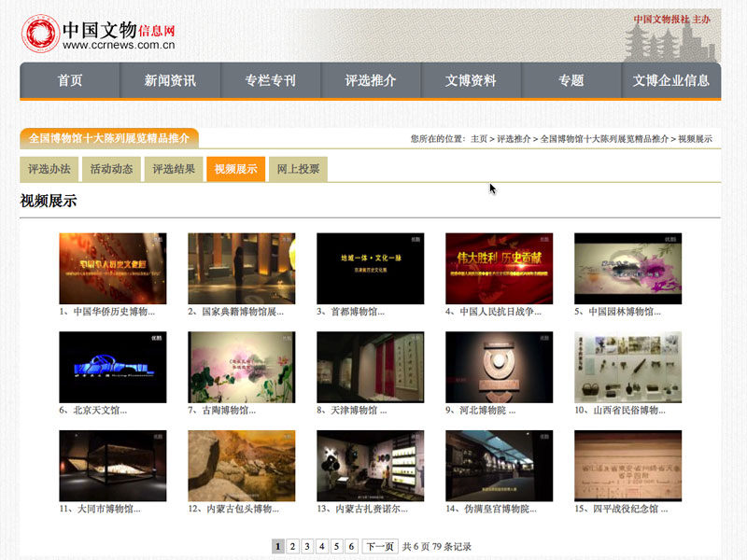Click caption link 1、中国华侨历史博物...
Viewport: 747px width, 560px height.
(x=107, y=312)
